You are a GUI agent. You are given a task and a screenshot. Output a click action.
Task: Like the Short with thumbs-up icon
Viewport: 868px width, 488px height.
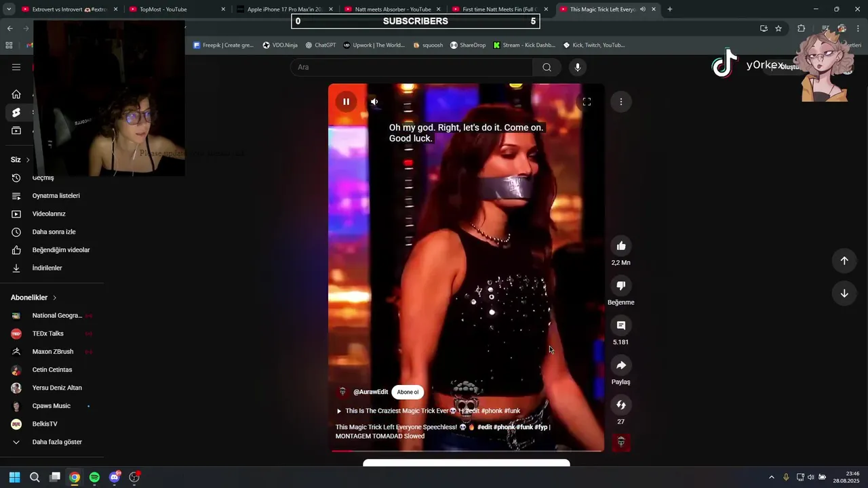(x=620, y=245)
